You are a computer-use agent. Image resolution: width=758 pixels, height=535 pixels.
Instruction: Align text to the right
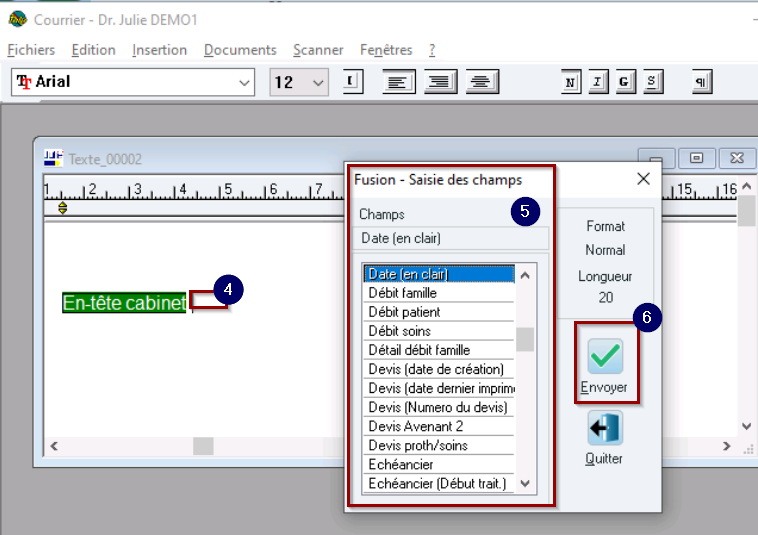(440, 81)
